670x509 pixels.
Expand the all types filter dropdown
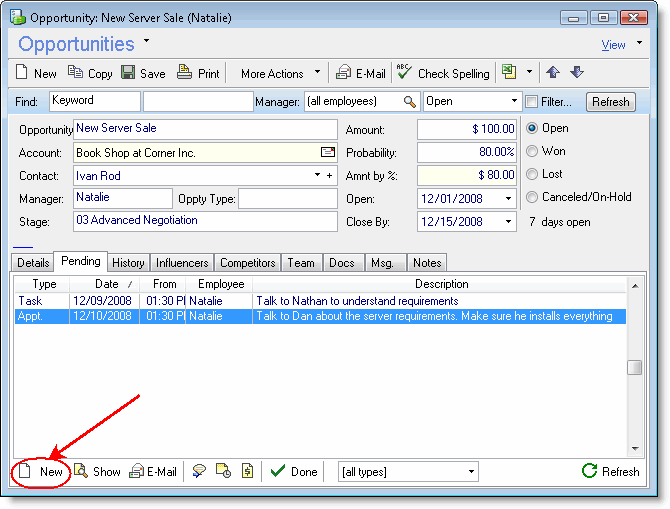471,472
